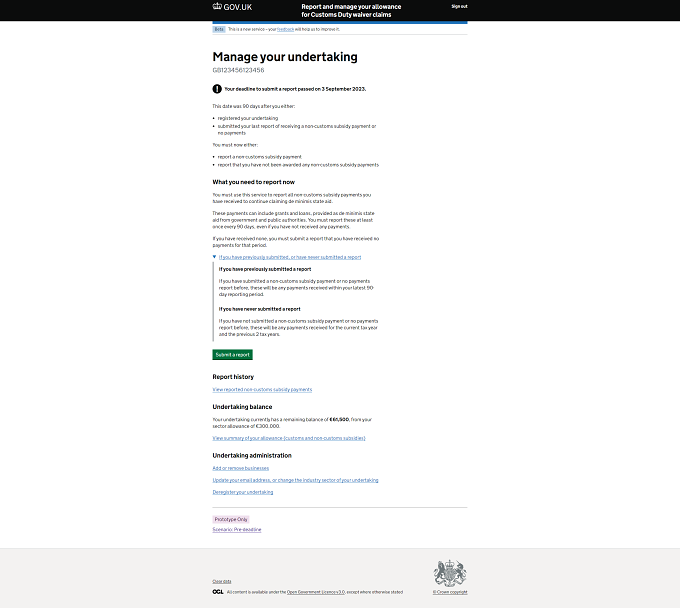680x608 pixels.
Task: Toggle 'If you have previously submitted' disclosure link
Action: tap(290, 257)
